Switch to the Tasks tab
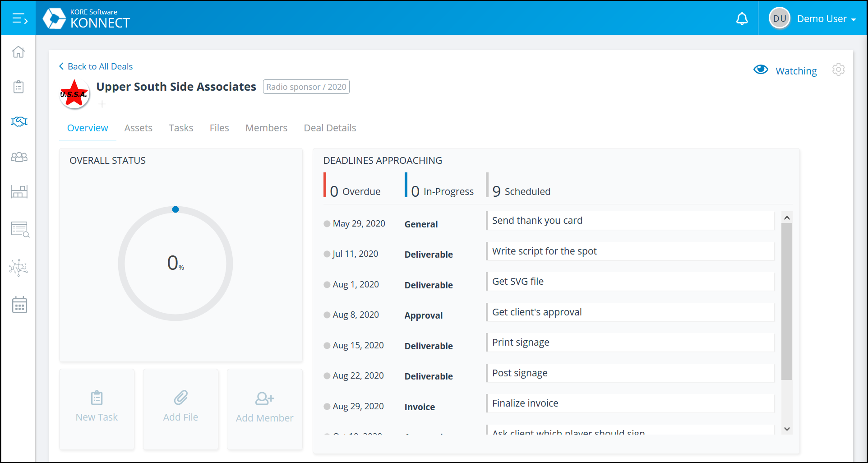Screen dimensions: 868x463 tap(181, 128)
